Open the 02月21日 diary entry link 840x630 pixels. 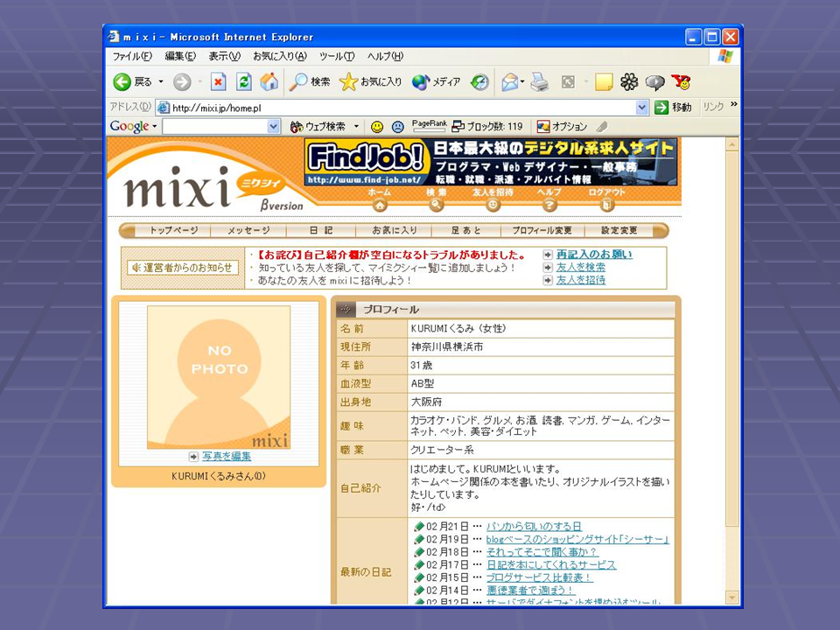(534, 527)
